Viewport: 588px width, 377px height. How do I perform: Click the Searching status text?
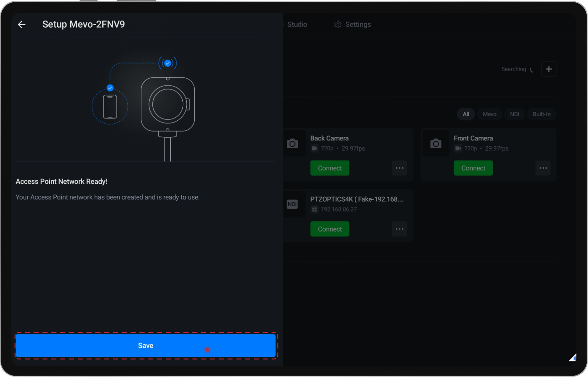tap(513, 69)
